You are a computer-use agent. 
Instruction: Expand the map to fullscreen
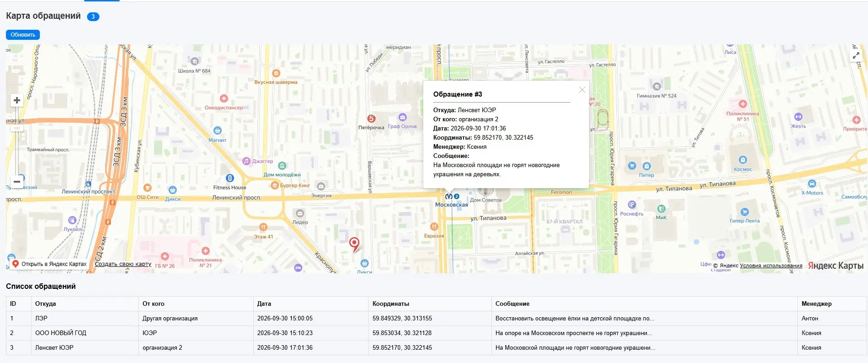[856, 56]
